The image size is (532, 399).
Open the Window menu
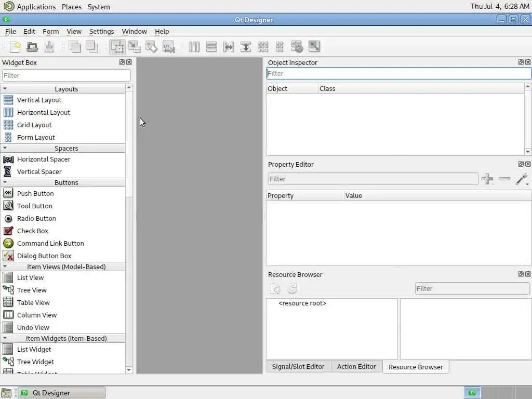coord(135,32)
